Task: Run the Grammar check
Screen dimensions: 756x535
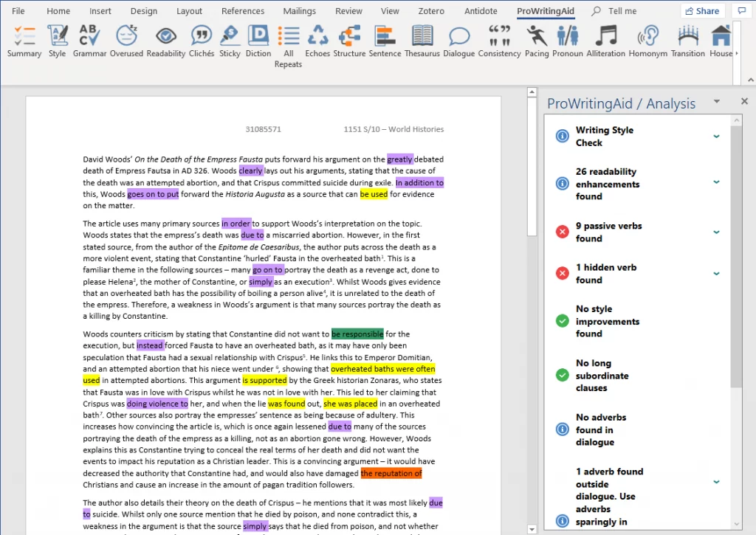Action: pyautogui.click(x=89, y=42)
